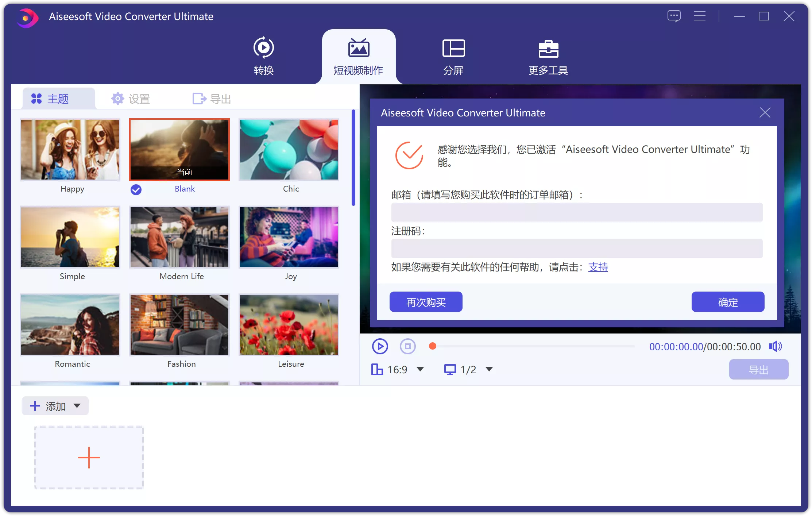Close the activation dialog with X
This screenshot has width=812, height=516.
[765, 112]
